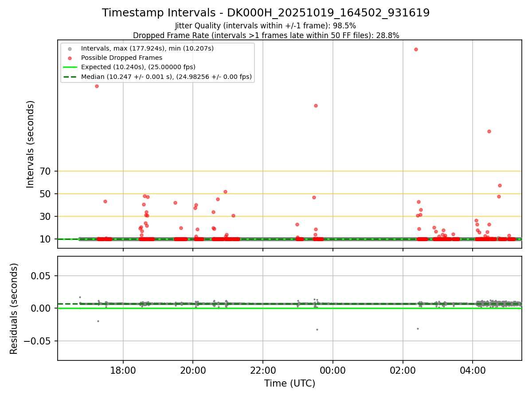Image resolution: width=532 pixels, height=399 pixels.
Task: Click legend entry "Possible Dropped Frames"
Action: click(121, 58)
